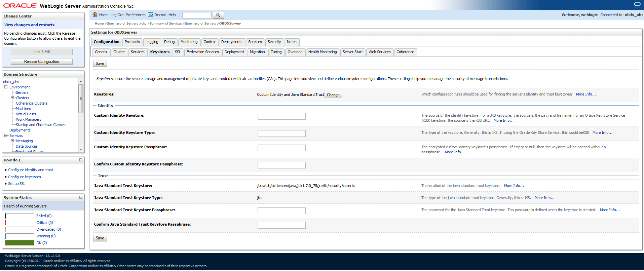Open Preferences in the toolbar

pyautogui.click(x=136, y=15)
